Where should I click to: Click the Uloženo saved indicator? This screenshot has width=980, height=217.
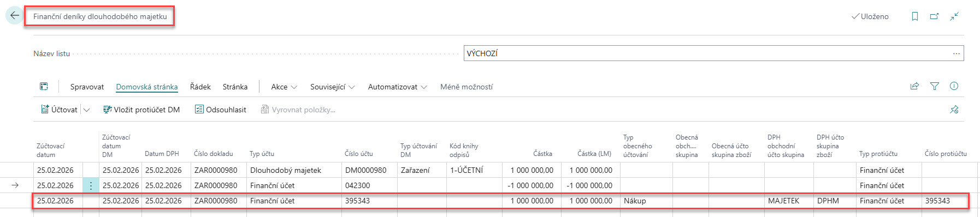pyautogui.click(x=870, y=16)
